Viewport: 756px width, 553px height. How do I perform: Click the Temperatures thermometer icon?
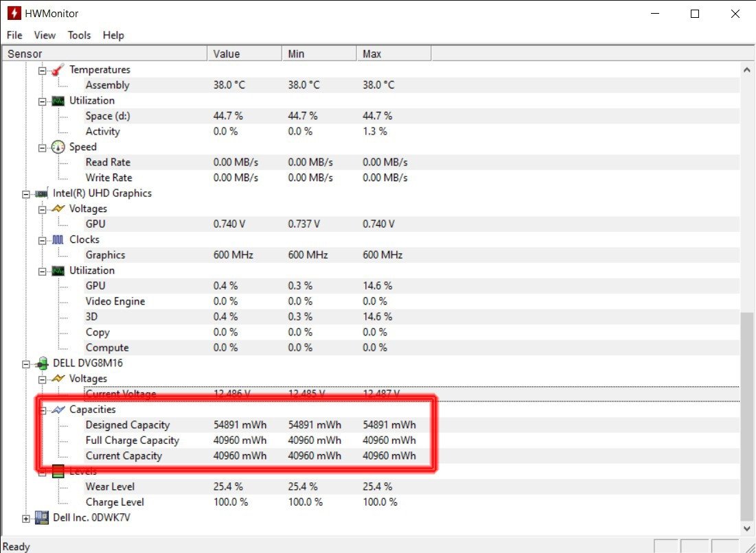(58, 69)
